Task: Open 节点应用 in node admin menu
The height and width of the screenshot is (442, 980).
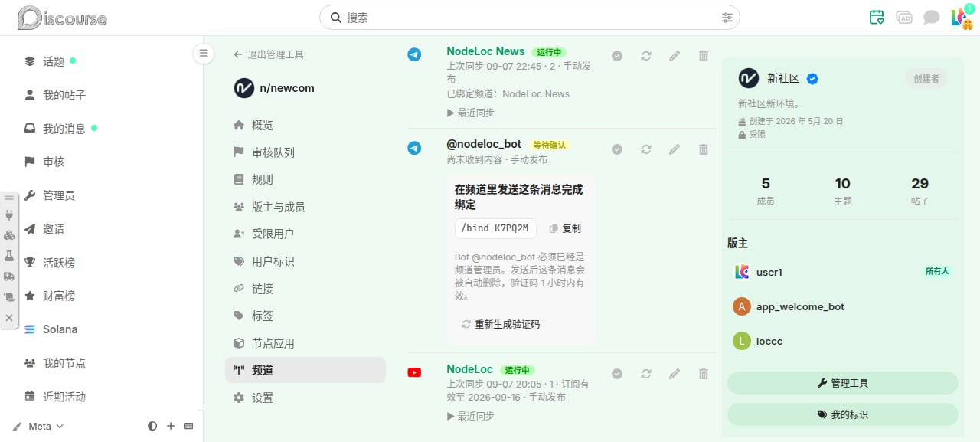Action: click(x=305, y=343)
